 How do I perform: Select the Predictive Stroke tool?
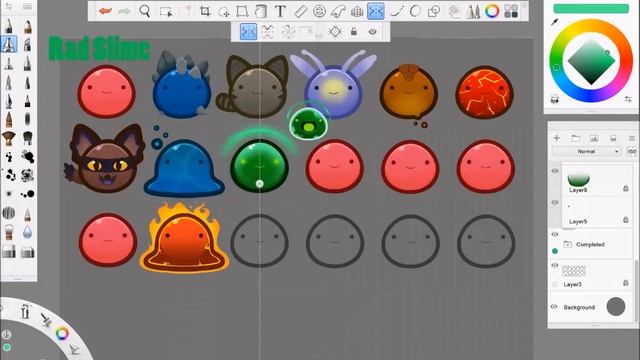[415, 11]
